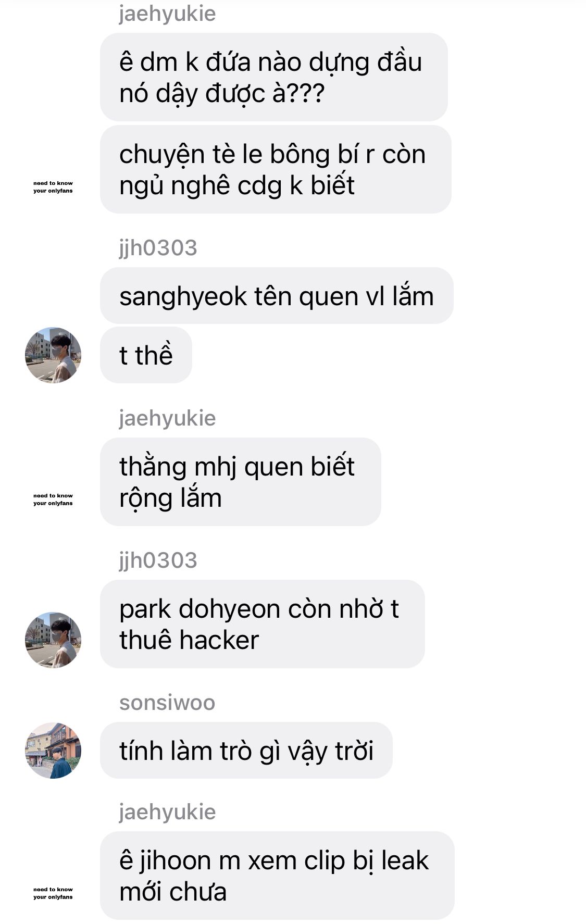The height and width of the screenshot is (924, 586).
Task: Tap jaehyukie avatar beside "thằng mhj" message
Action: 53,500
